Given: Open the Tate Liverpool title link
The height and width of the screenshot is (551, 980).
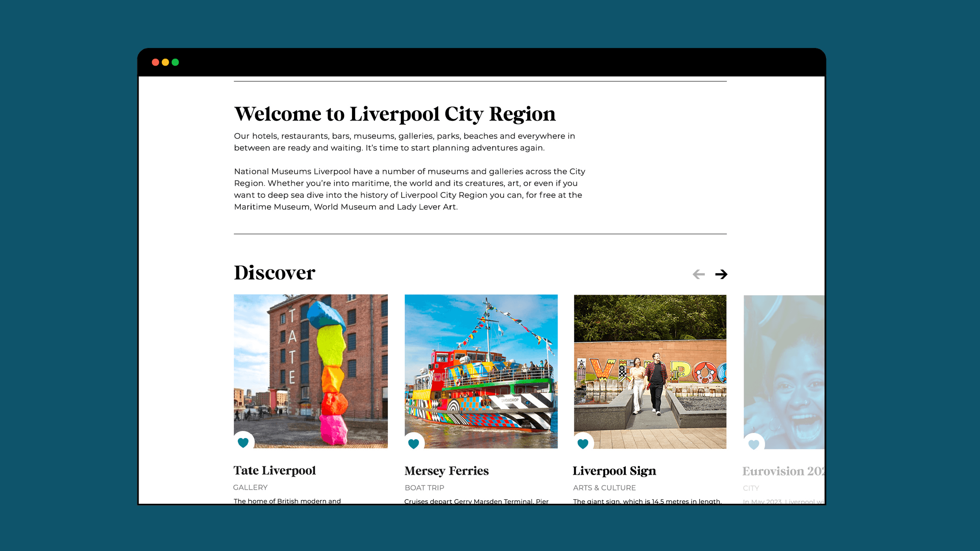Looking at the screenshot, I should click(274, 470).
